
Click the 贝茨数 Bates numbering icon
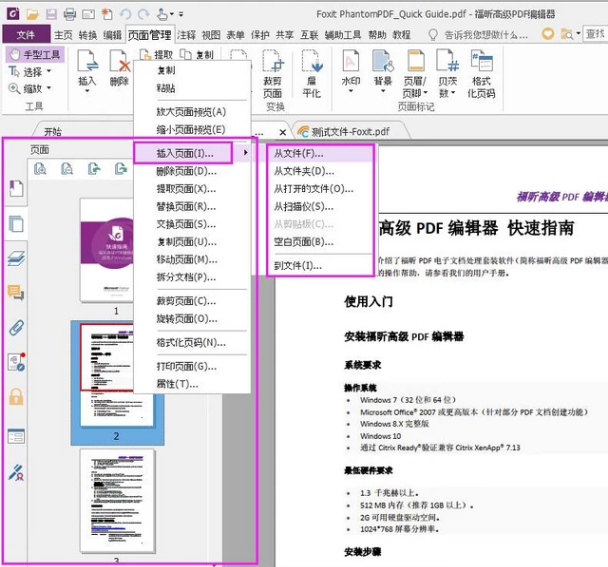447,61
